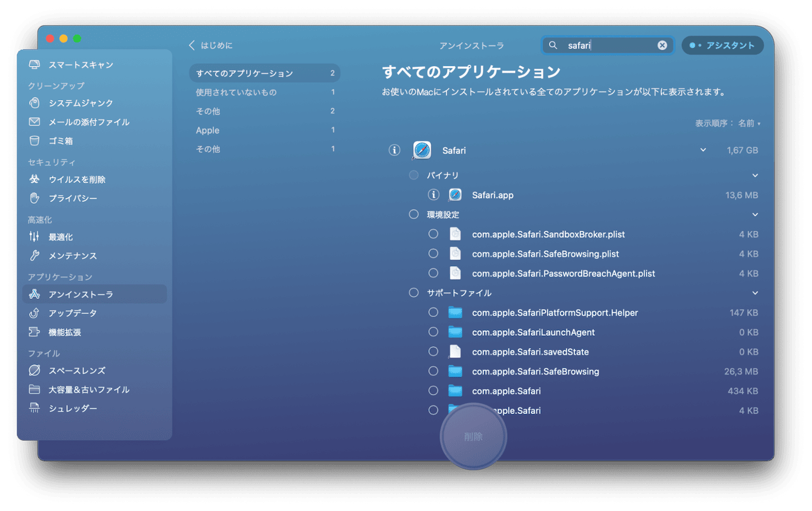Click the magnifying glass search icon
Screen dimensions: 812x511
click(553, 45)
